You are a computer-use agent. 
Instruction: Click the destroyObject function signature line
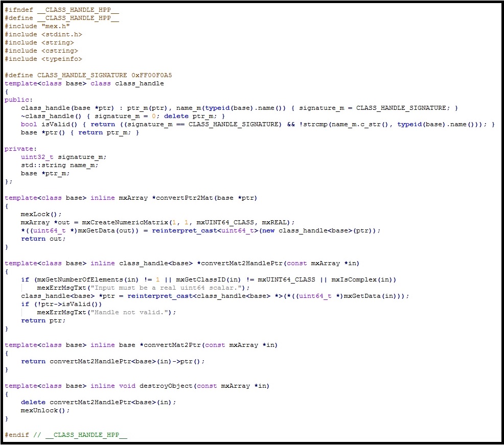point(138,386)
